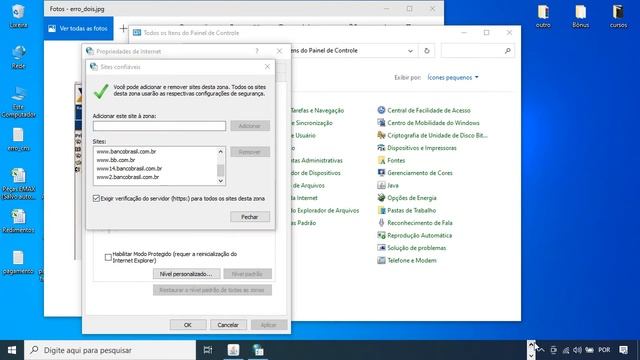
Task: Click sites list scroll down arrow
Action: (x=220, y=181)
